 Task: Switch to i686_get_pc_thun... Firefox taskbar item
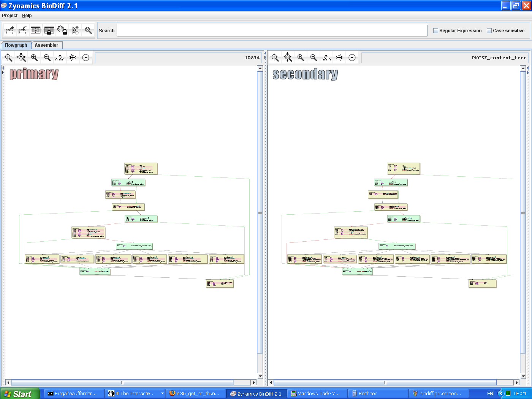point(195,394)
